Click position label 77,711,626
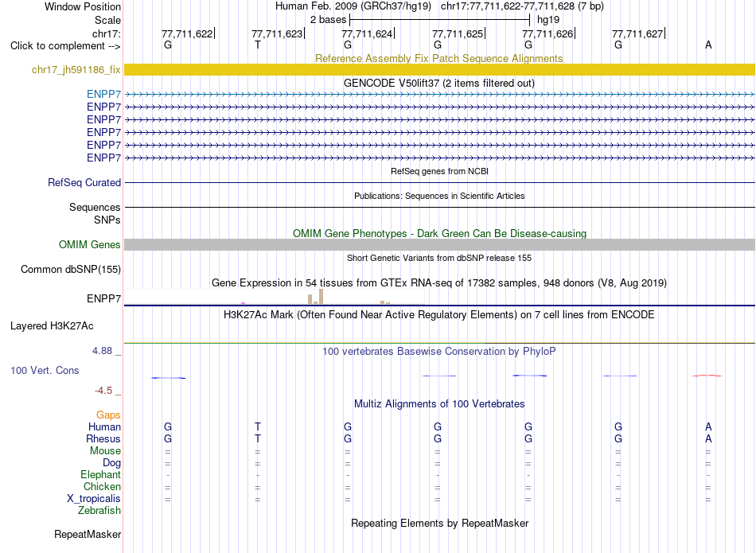Viewport: 756px width, 553px height. click(x=548, y=33)
